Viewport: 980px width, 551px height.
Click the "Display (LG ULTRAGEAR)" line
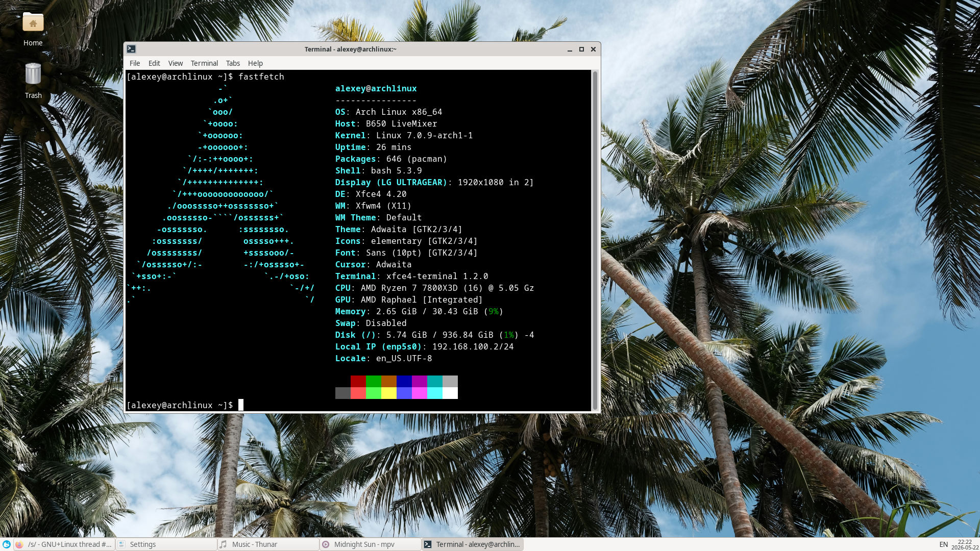(435, 182)
